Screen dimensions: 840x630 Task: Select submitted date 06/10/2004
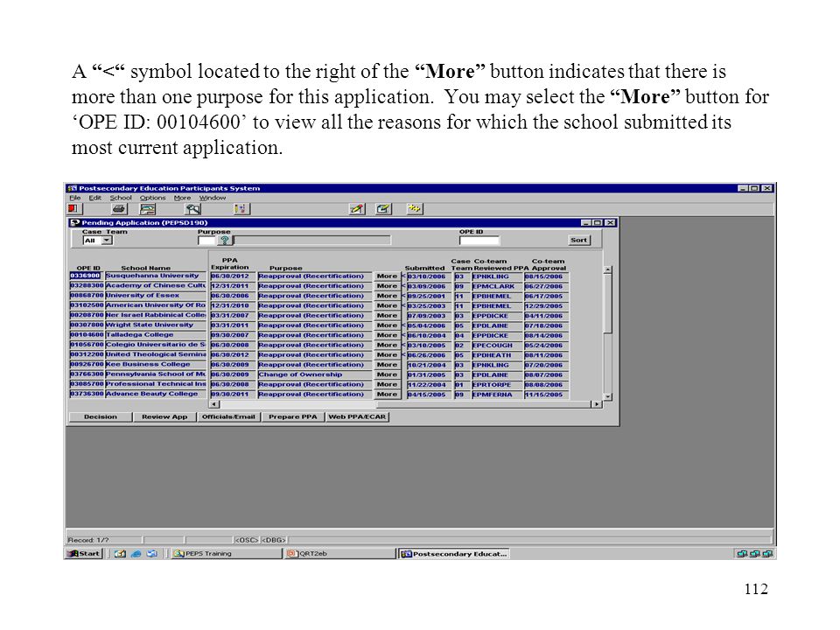(x=429, y=335)
